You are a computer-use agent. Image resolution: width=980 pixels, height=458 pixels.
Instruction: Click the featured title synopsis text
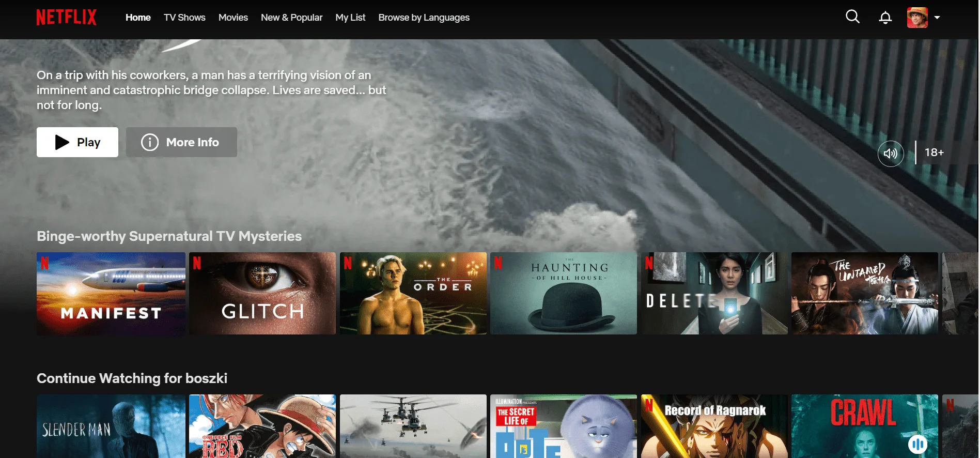pyautogui.click(x=211, y=90)
